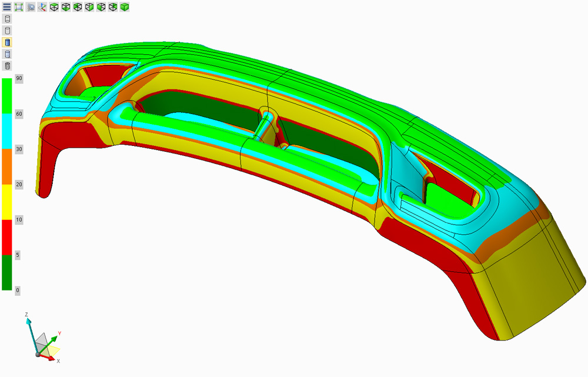588x377 pixels.
Task: Click the legend value label 10
Action: [19, 219]
